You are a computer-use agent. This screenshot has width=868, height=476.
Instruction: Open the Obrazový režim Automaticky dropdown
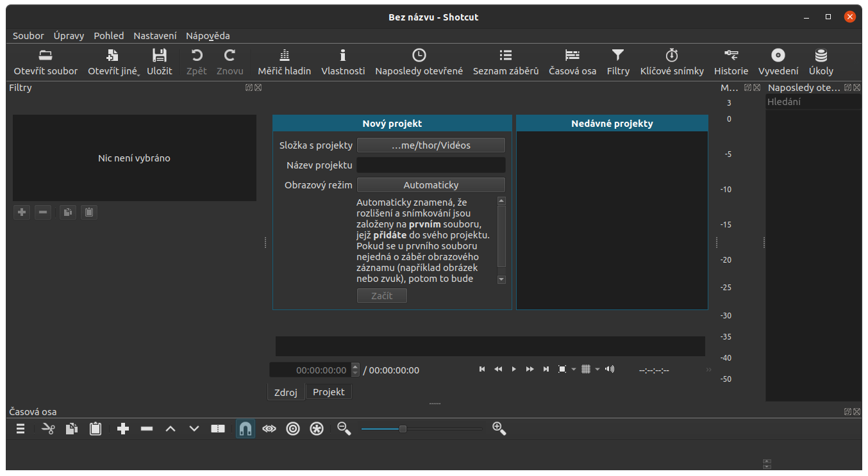431,185
